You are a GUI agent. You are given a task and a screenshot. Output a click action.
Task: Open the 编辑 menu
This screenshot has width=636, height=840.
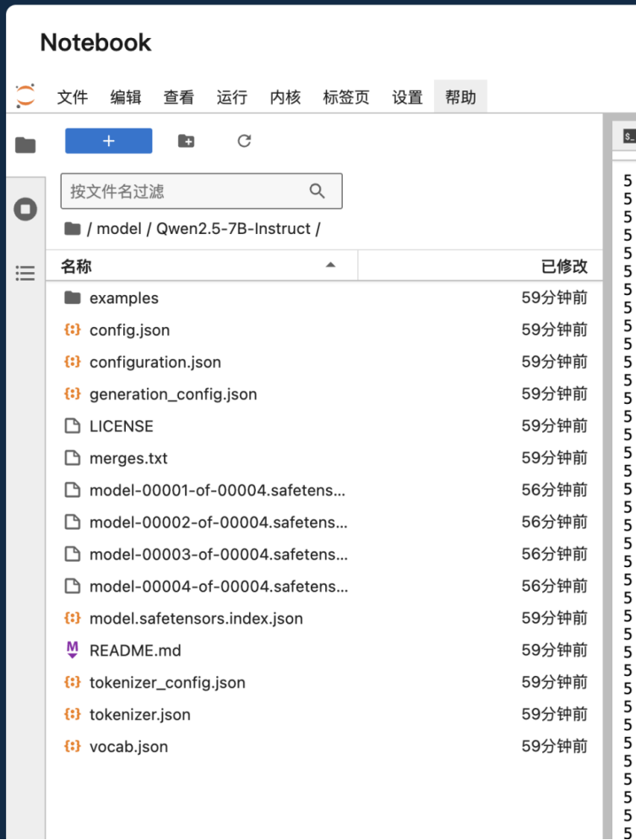[126, 97]
